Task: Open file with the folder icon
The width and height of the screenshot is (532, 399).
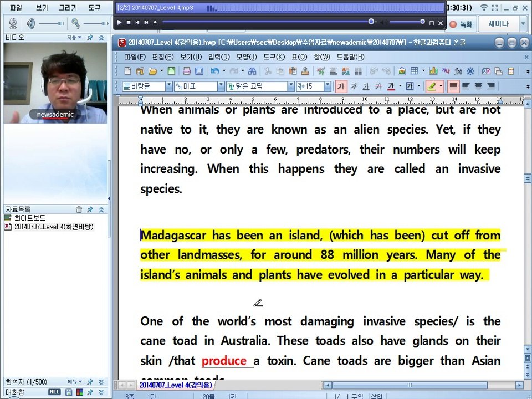Action: (152, 71)
